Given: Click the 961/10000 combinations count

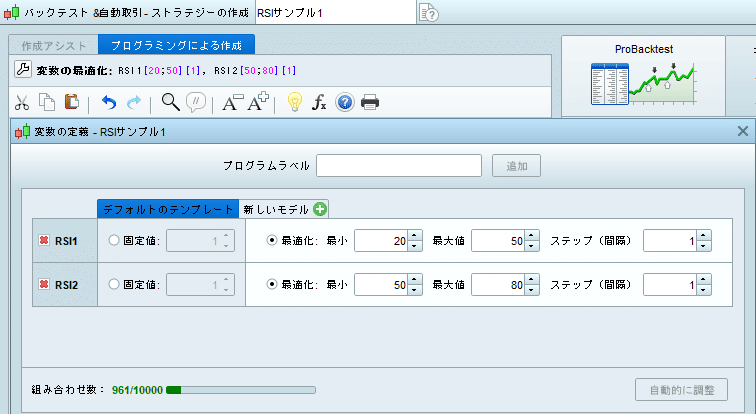Looking at the screenshot, I should pyautogui.click(x=137, y=390).
